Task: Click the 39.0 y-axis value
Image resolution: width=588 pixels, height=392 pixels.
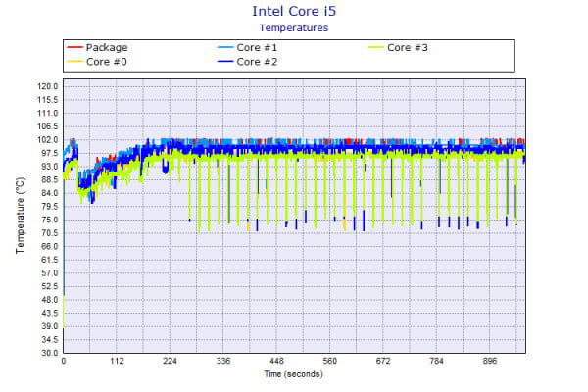Action: coord(50,326)
